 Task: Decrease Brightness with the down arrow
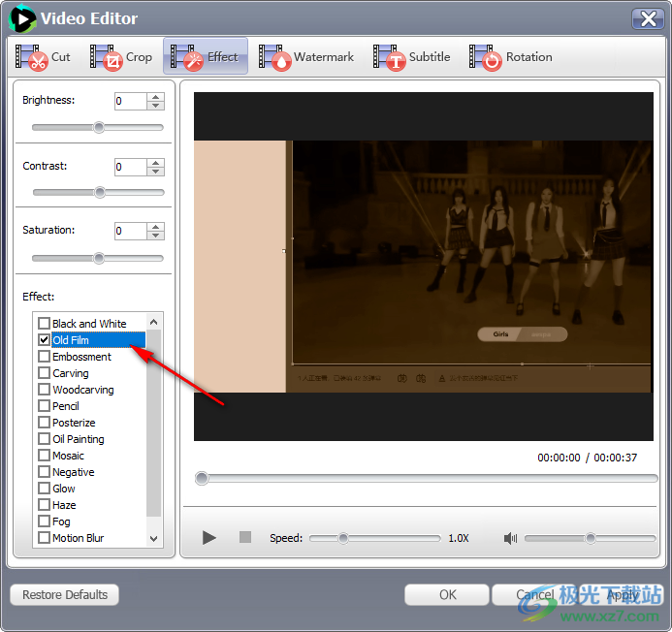point(155,106)
